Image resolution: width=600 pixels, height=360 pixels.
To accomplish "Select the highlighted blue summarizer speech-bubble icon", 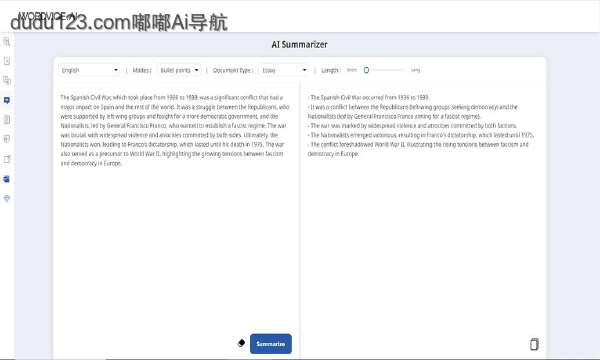I will pyautogui.click(x=7, y=100).
